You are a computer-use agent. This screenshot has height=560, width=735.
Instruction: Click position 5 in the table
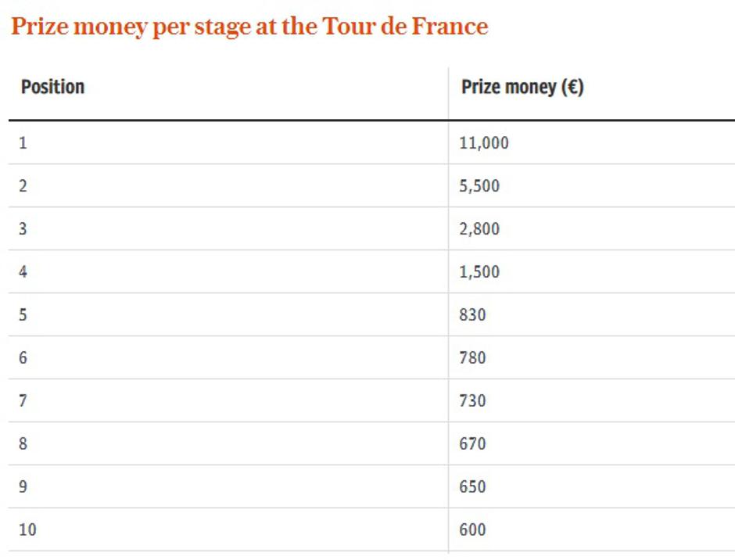pyautogui.click(x=23, y=315)
